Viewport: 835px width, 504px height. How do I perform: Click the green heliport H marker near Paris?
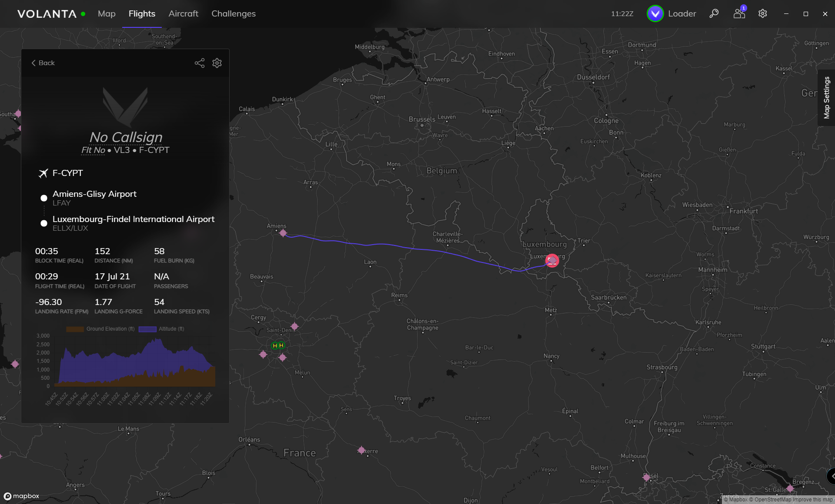coord(275,346)
